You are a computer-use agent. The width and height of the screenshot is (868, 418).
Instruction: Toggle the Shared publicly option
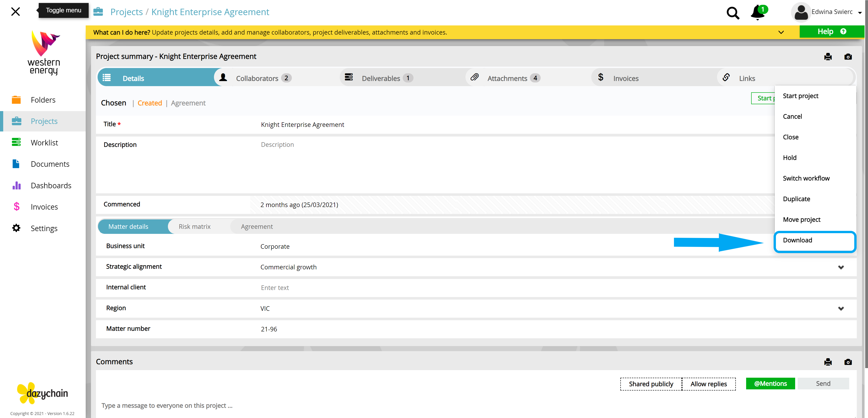click(x=651, y=384)
